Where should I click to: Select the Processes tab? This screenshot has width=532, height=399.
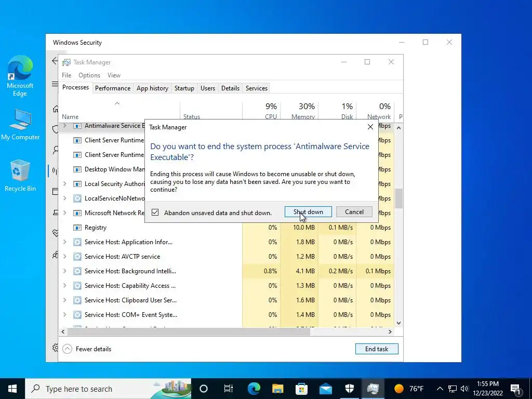click(75, 87)
